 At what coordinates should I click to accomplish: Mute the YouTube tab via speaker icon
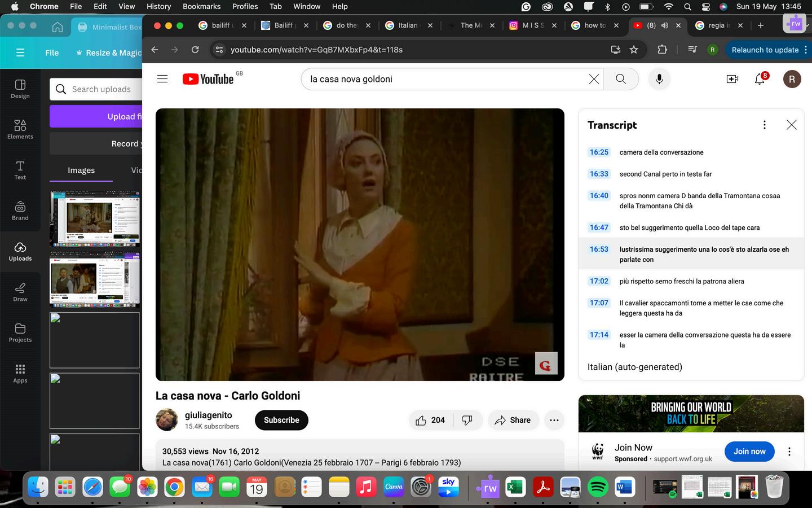665,25
